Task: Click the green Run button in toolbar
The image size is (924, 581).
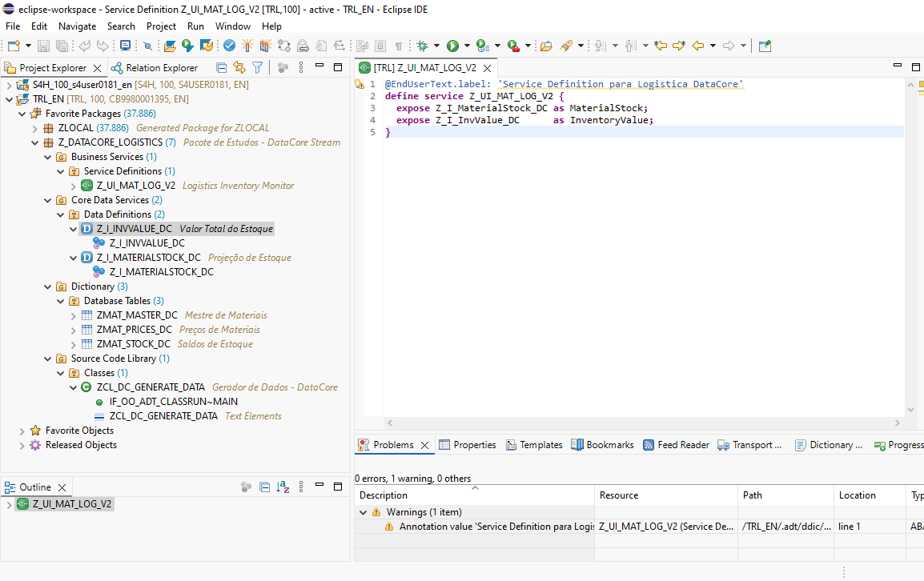Action: [x=452, y=46]
